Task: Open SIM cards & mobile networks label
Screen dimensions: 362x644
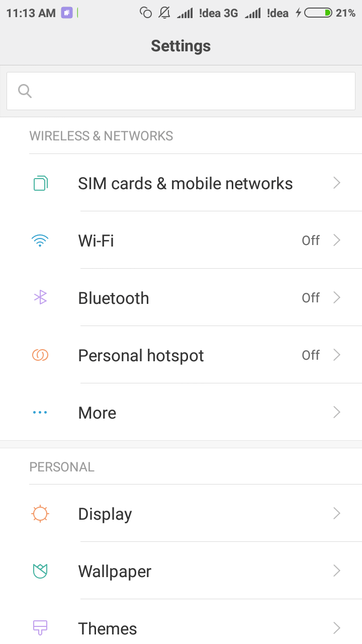Action: (x=185, y=184)
